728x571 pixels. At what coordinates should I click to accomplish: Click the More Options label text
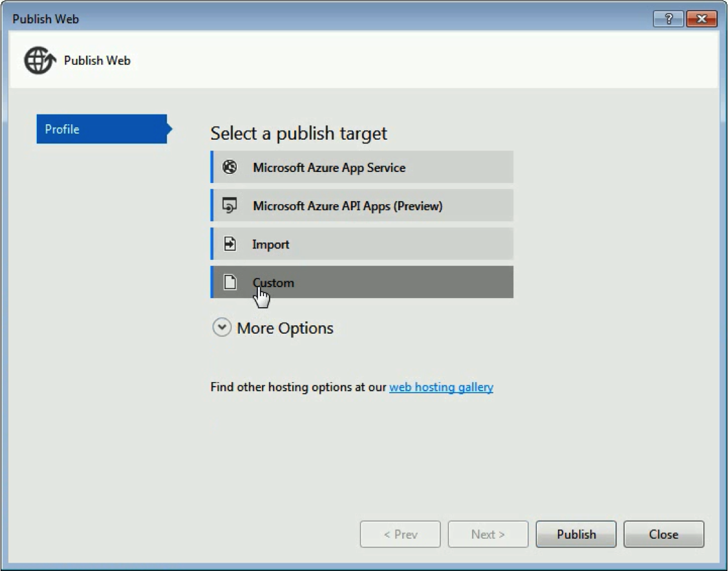click(285, 329)
